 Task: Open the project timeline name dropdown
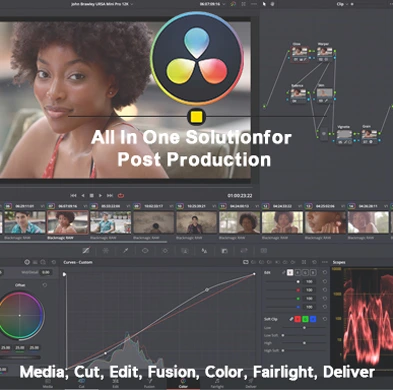tap(102, 4)
